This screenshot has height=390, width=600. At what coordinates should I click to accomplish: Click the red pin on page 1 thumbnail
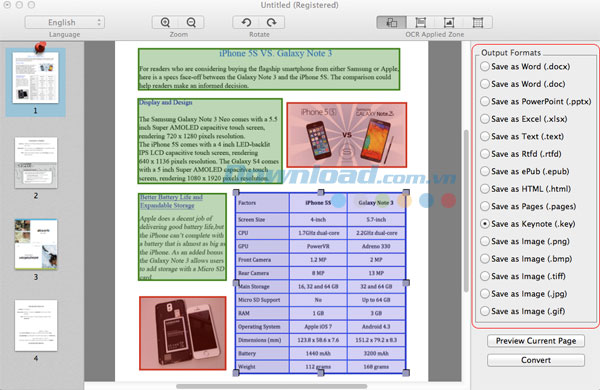pyautogui.click(x=40, y=47)
